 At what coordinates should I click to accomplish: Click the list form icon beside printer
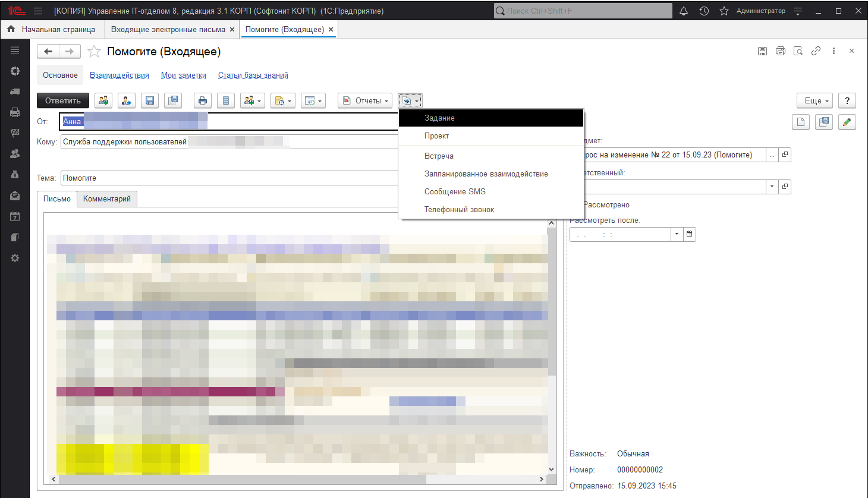coord(226,101)
